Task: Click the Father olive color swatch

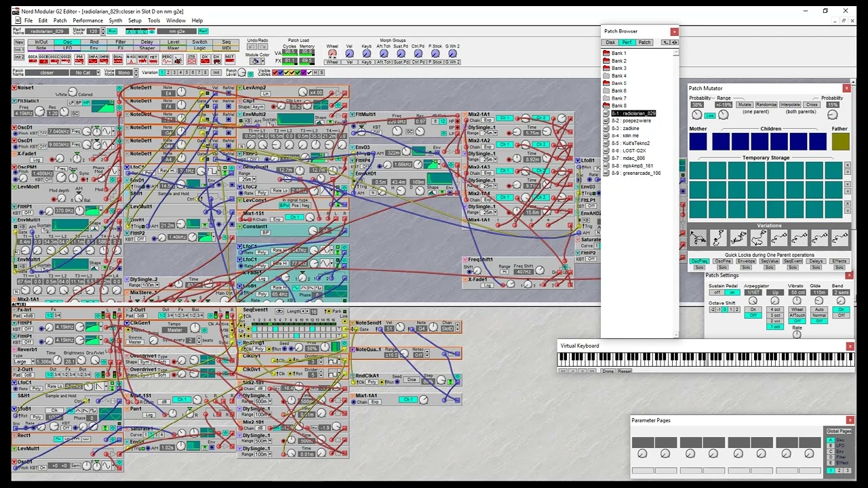Action: tap(841, 141)
